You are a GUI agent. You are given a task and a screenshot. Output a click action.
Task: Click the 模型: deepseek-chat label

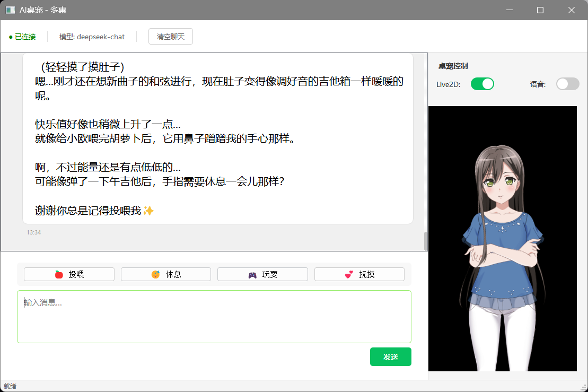[92, 37]
